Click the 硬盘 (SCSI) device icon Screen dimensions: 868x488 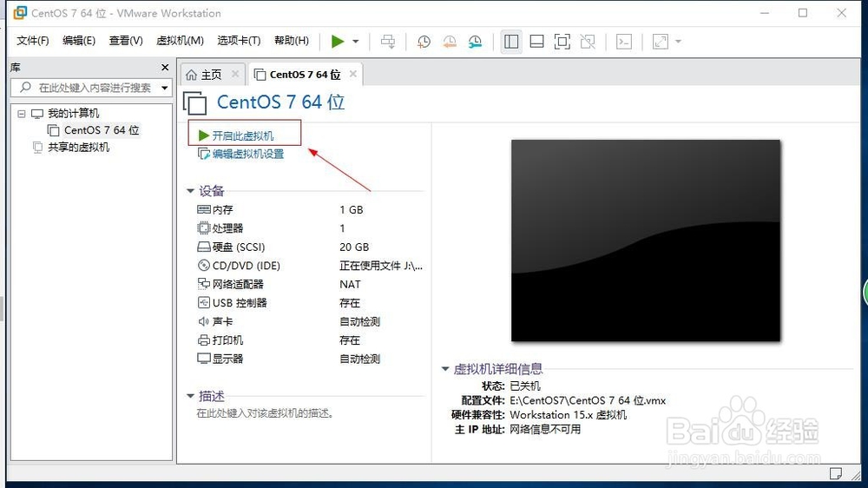[x=204, y=247]
